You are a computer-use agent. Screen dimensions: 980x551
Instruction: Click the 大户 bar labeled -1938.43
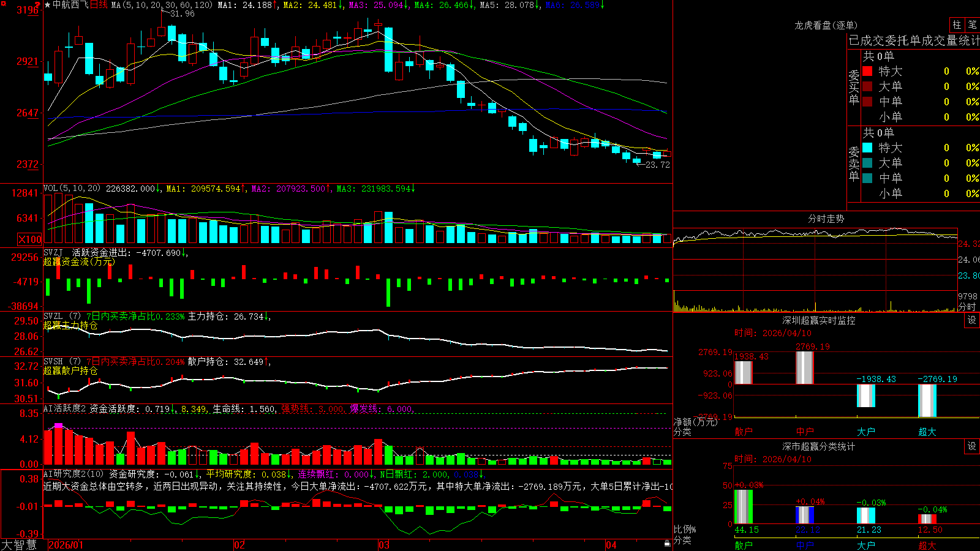pos(865,395)
